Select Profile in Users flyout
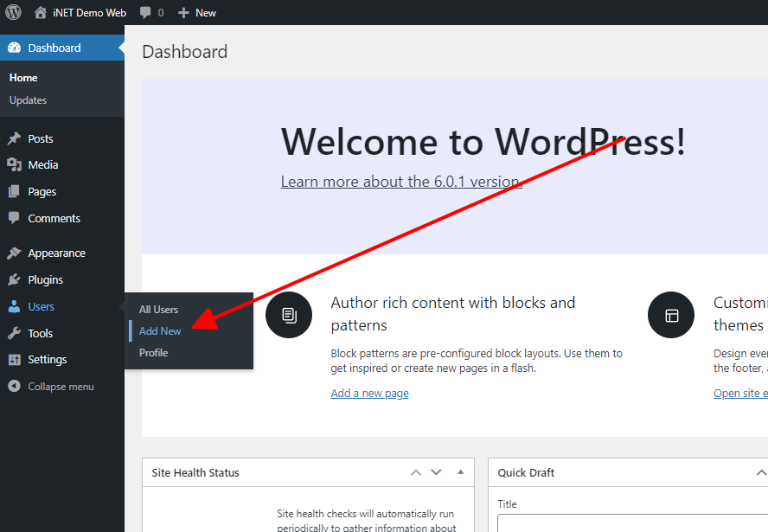The width and height of the screenshot is (768, 532). [x=153, y=353]
